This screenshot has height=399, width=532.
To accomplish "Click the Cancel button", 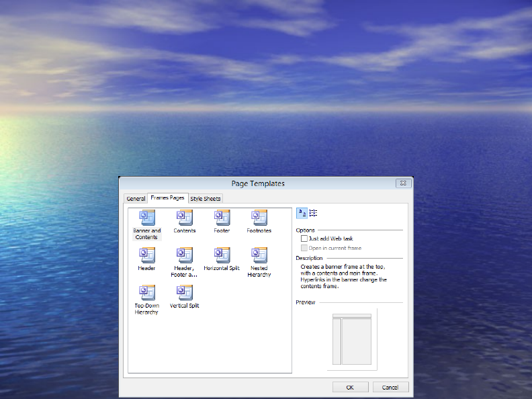I will 390,387.
